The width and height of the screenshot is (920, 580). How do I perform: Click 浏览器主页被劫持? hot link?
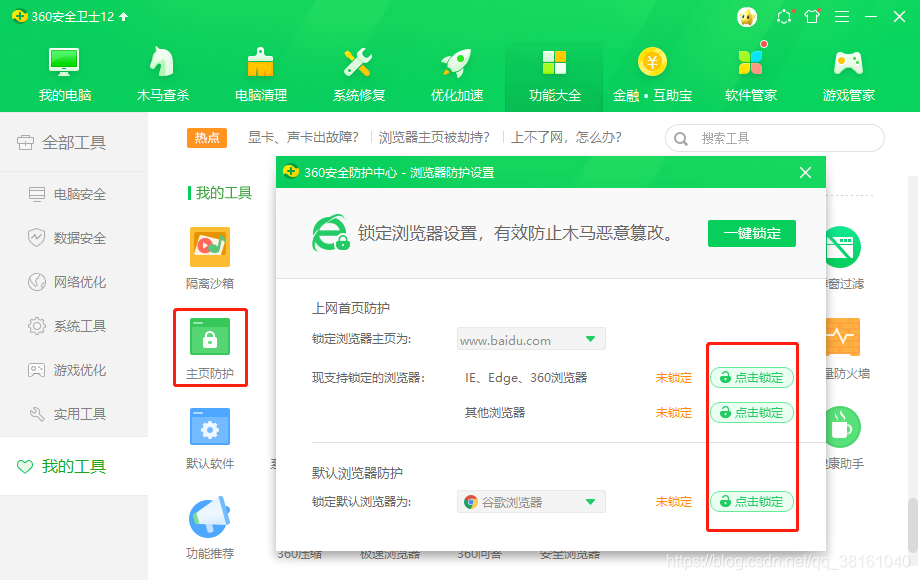pos(434,137)
